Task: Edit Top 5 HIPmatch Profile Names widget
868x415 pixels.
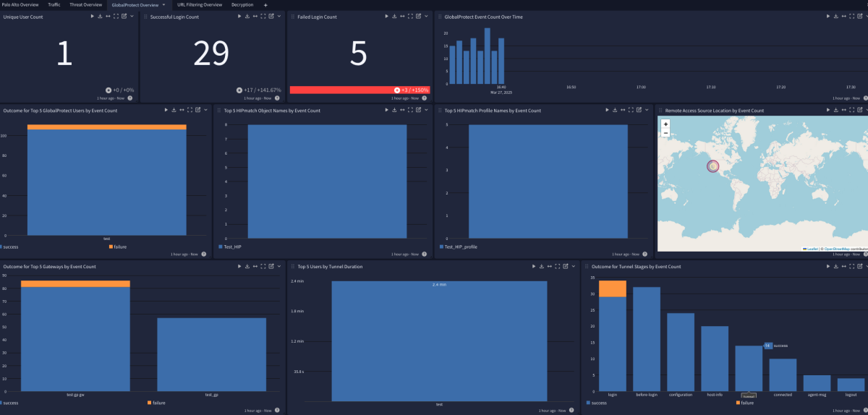Action: coord(639,110)
